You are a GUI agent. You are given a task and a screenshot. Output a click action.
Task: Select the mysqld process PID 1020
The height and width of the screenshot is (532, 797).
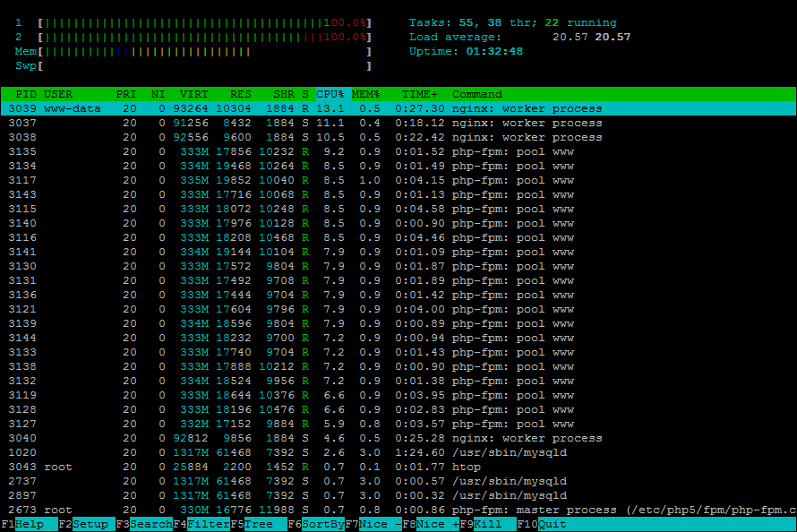[398, 452]
